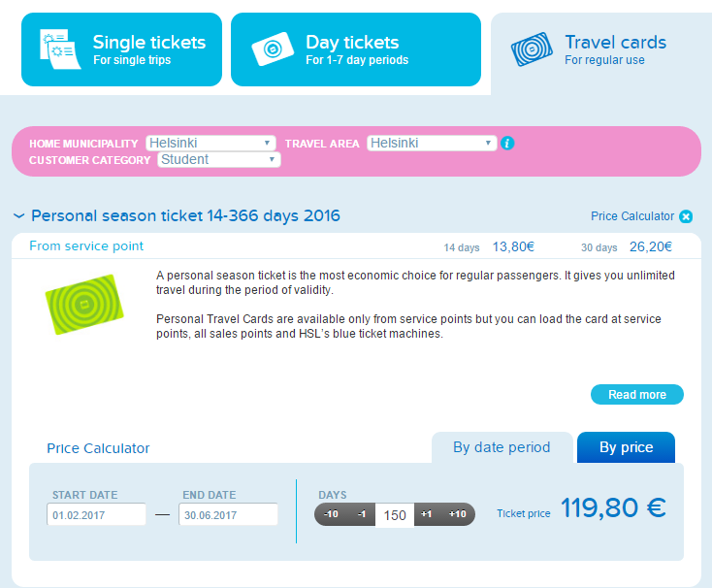
Task: Click the info icon beside Travel Area
Action: pyautogui.click(x=507, y=143)
